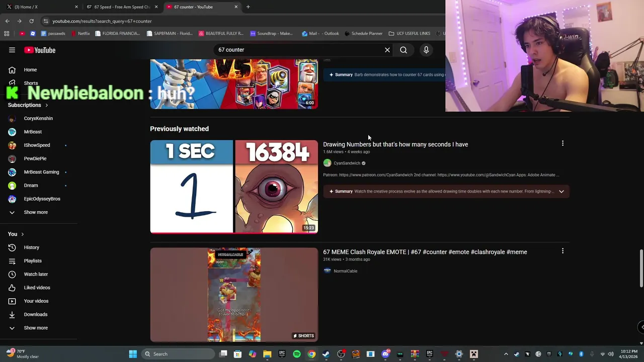Open the 'passawds' bookmark
Image resolution: width=644 pixels, height=362 pixels.
point(53,34)
